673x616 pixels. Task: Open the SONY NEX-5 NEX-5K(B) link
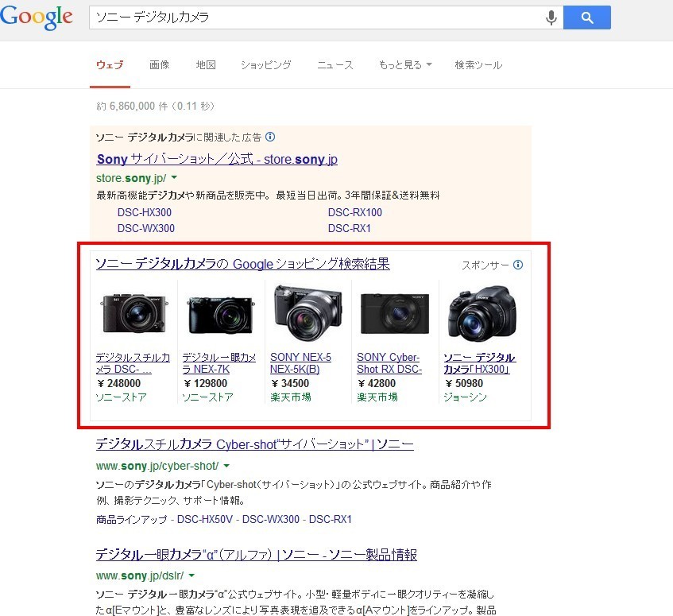(300, 363)
